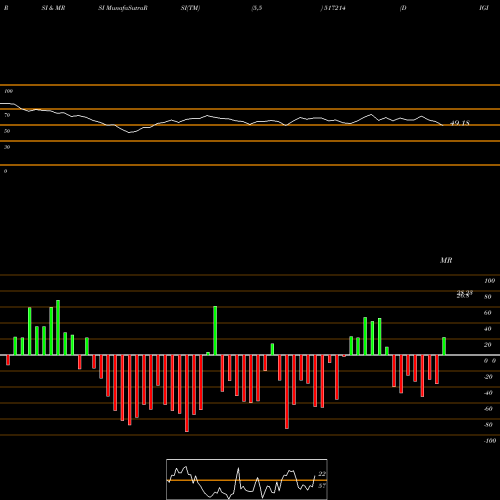Click the 20 label on MR axis

[488, 345]
